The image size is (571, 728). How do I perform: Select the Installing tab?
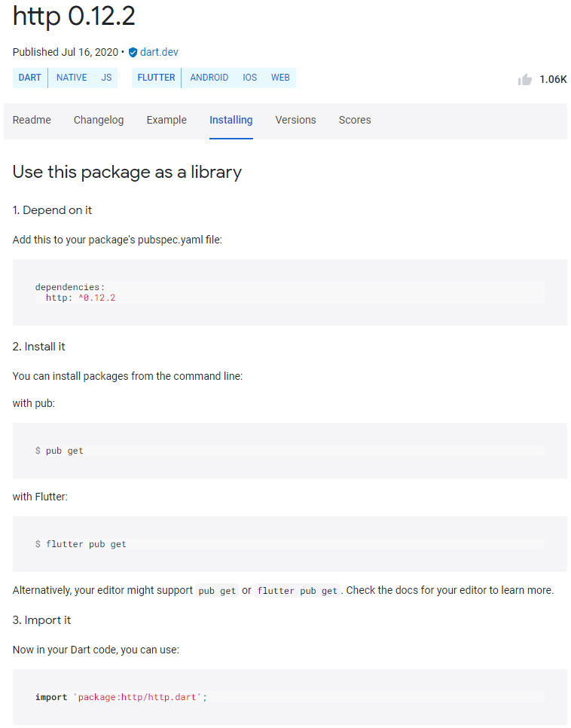231,120
